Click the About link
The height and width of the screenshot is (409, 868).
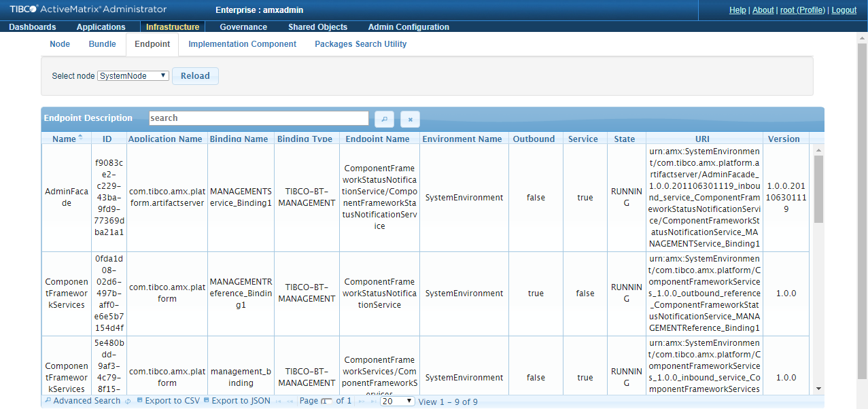point(763,10)
